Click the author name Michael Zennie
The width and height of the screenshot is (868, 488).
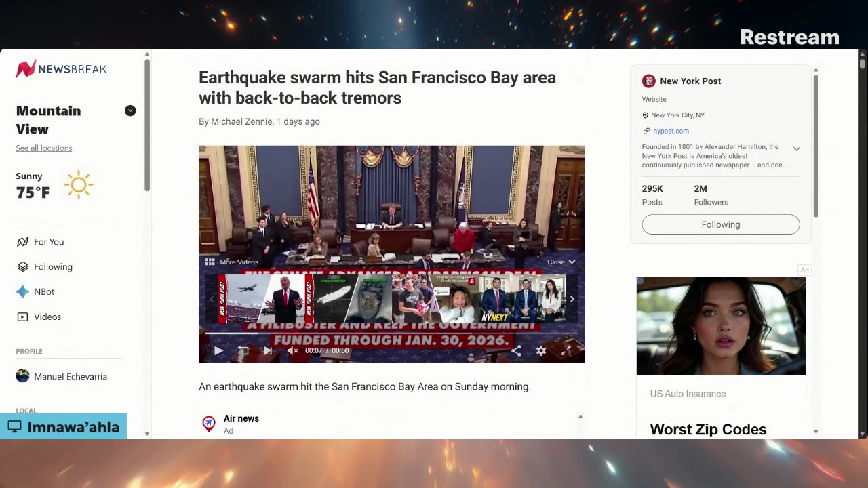pyautogui.click(x=241, y=121)
